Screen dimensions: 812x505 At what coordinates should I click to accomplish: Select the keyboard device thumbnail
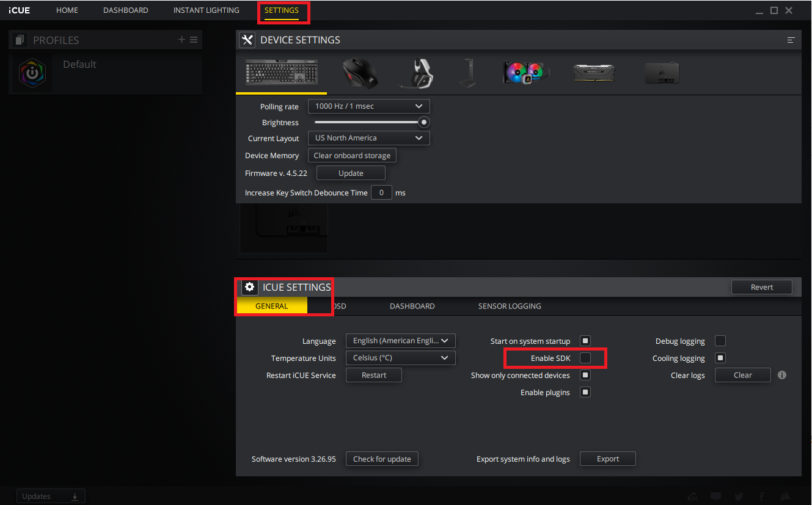pyautogui.click(x=281, y=72)
